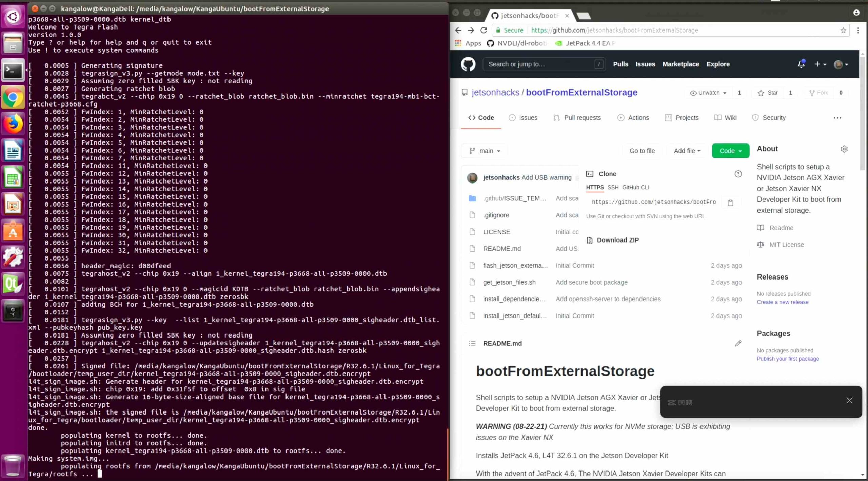Screen dimensions: 868x481
Task: Open the Marketplace menu item
Action: pos(680,64)
